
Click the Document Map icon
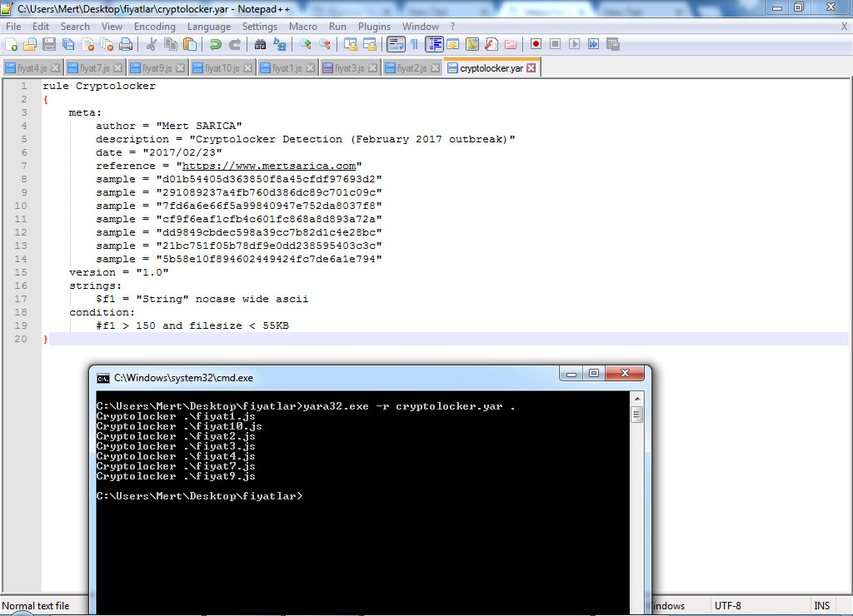click(x=472, y=45)
